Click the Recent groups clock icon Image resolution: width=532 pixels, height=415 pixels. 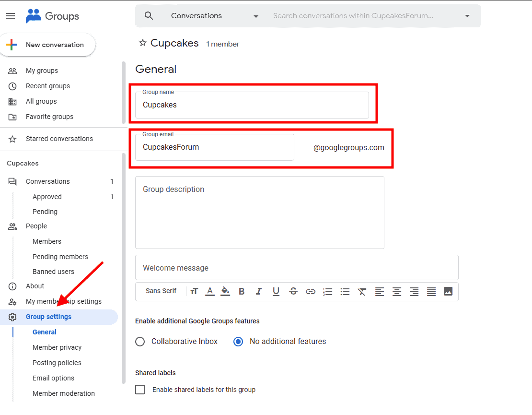[12, 86]
